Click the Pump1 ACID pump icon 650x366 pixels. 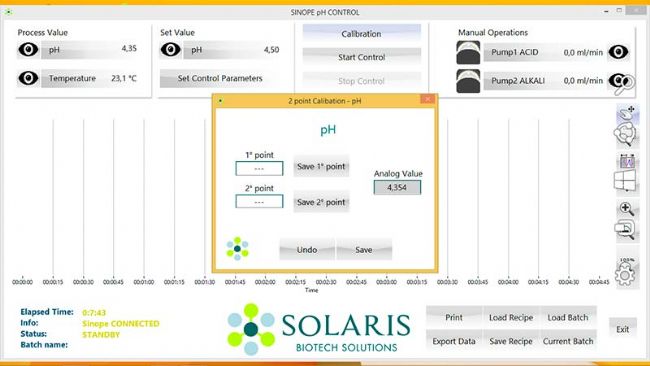click(468, 52)
